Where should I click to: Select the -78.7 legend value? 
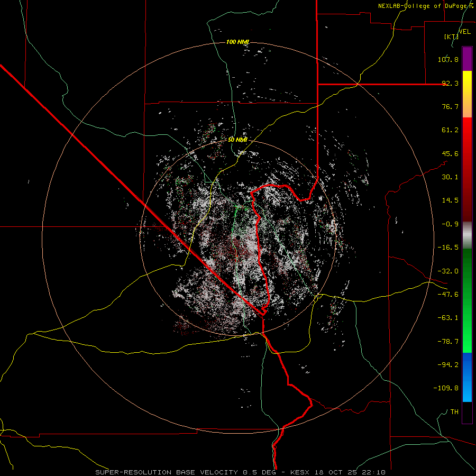[x=448, y=342]
